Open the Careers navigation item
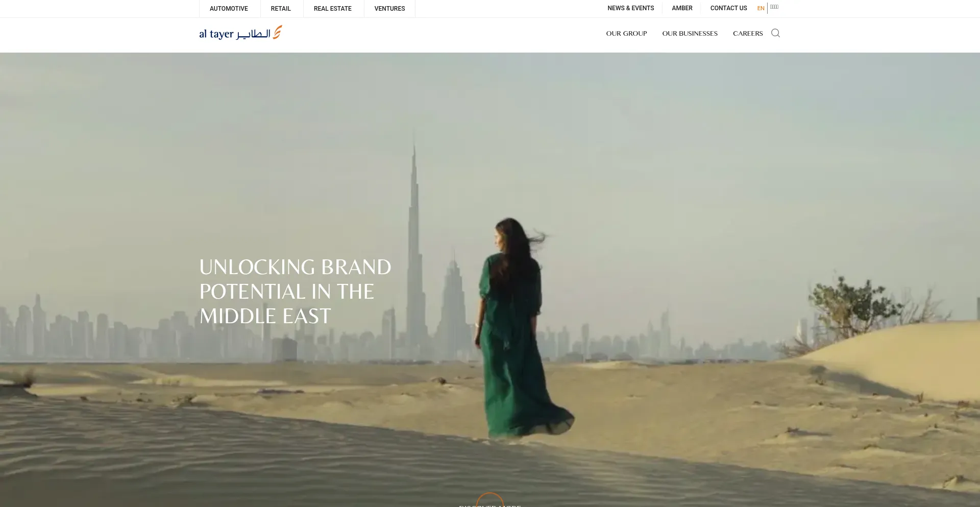The image size is (980, 507). point(747,34)
